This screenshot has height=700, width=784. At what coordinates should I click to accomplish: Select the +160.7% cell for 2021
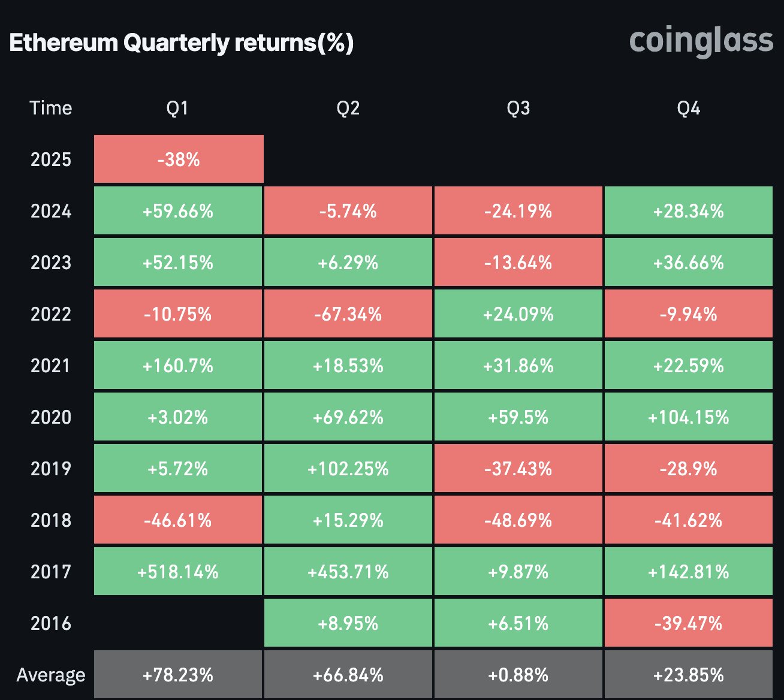click(x=178, y=366)
